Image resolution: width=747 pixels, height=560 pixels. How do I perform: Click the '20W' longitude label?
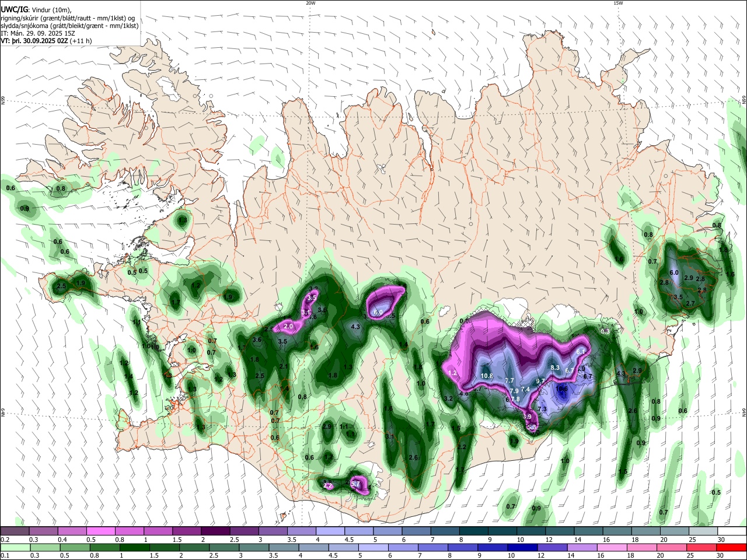coord(310,3)
